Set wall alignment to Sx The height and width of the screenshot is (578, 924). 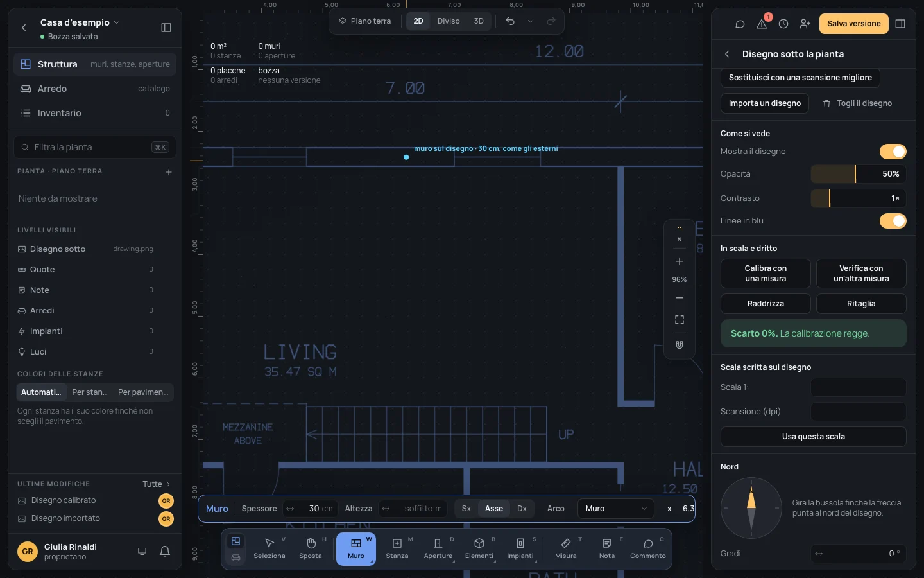pyautogui.click(x=466, y=509)
